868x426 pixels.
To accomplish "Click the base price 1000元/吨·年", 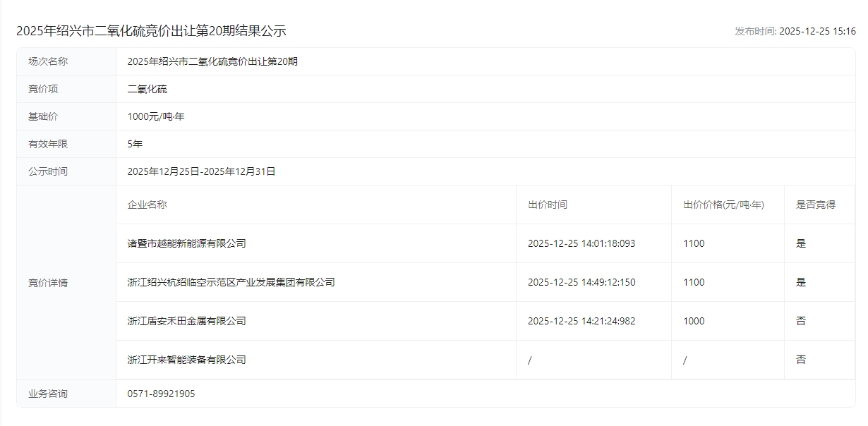I will point(156,116).
